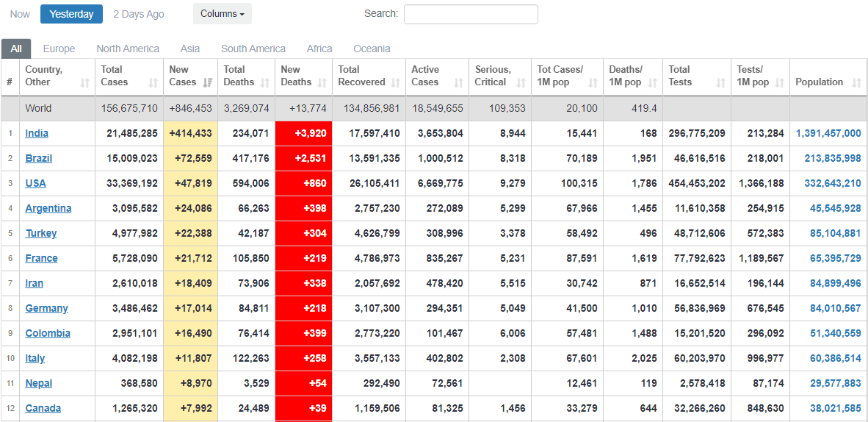This screenshot has width=868, height=422.
Task: Click the New Cases sort arrow icon
Action: 208,82
